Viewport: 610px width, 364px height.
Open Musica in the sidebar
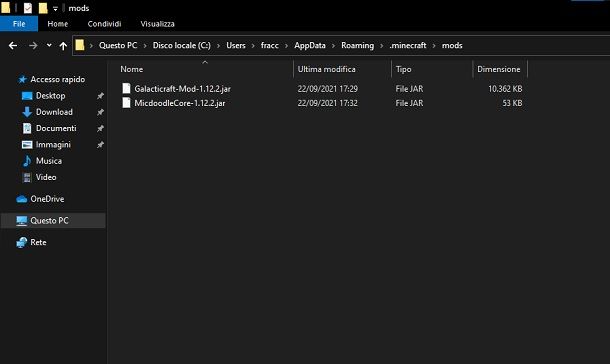49,161
